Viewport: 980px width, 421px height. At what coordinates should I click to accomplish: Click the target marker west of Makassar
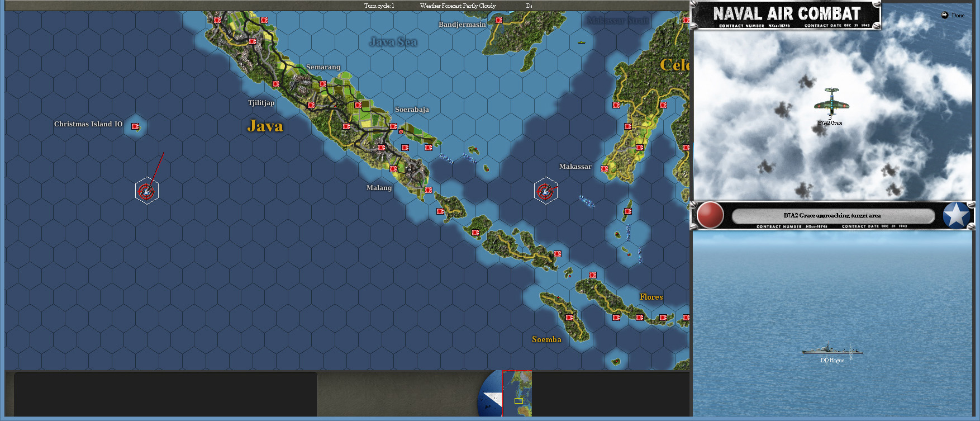(545, 191)
